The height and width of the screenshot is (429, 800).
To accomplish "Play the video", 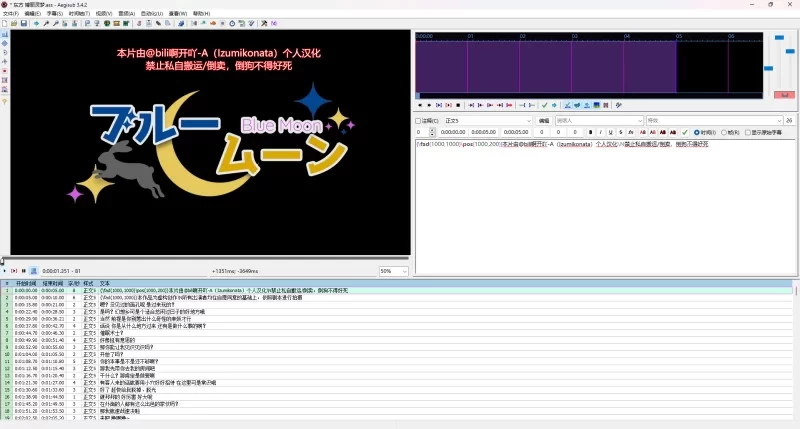I will 5,271.
